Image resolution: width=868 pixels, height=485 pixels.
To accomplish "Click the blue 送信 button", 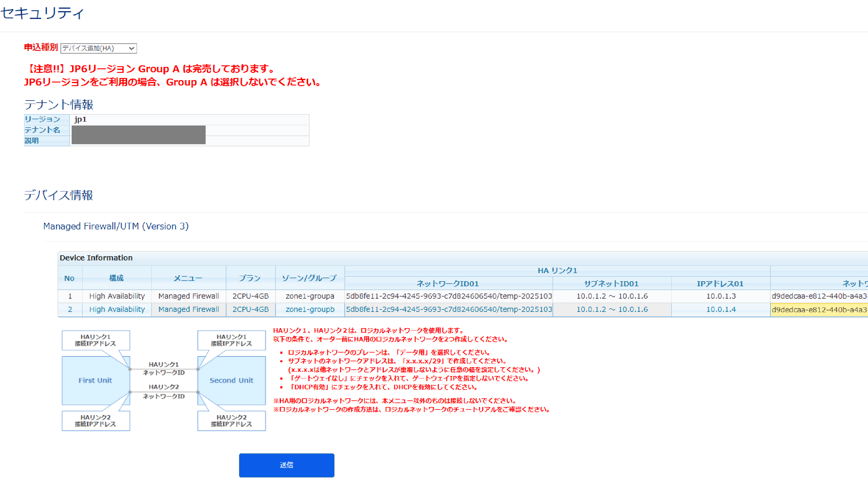I will pyautogui.click(x=286, y=465).
